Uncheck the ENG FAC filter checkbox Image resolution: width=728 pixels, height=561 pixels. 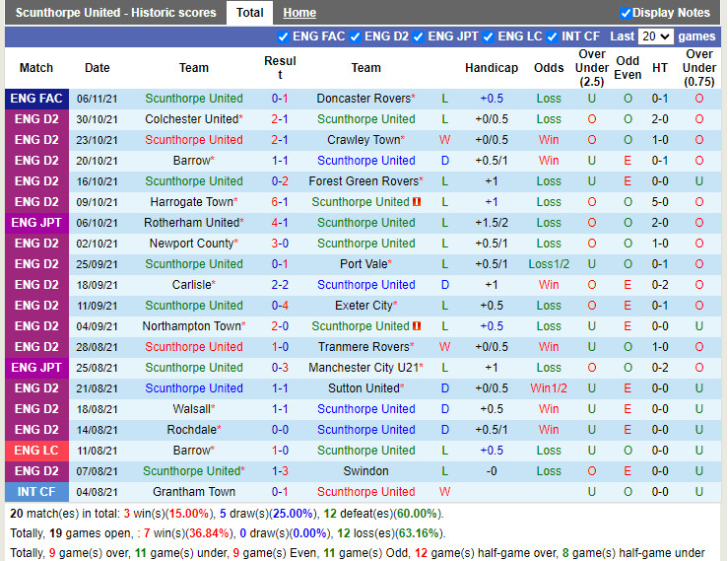[x=284, y=36]
